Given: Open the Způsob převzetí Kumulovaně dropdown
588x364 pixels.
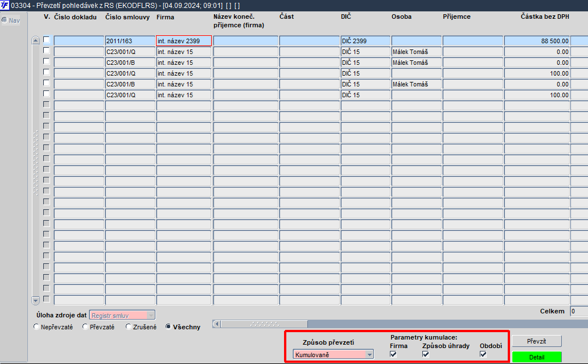Looking at the screenshot, I should [333, 354].
